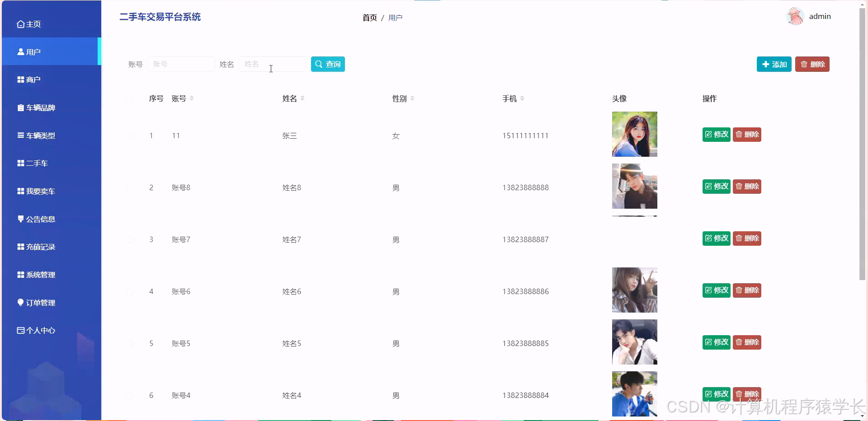Sort the table by 手机 column

(522, 98)
